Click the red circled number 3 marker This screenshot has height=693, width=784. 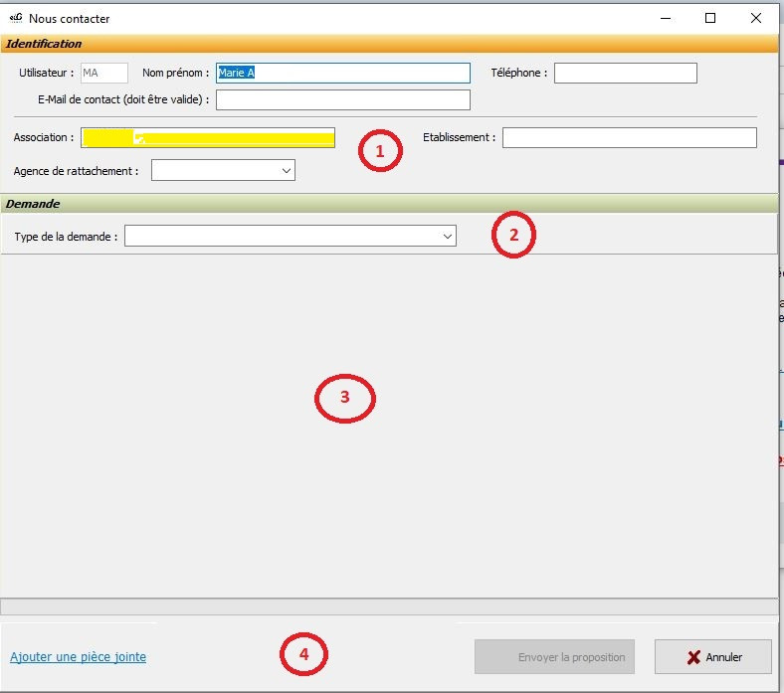344,397
